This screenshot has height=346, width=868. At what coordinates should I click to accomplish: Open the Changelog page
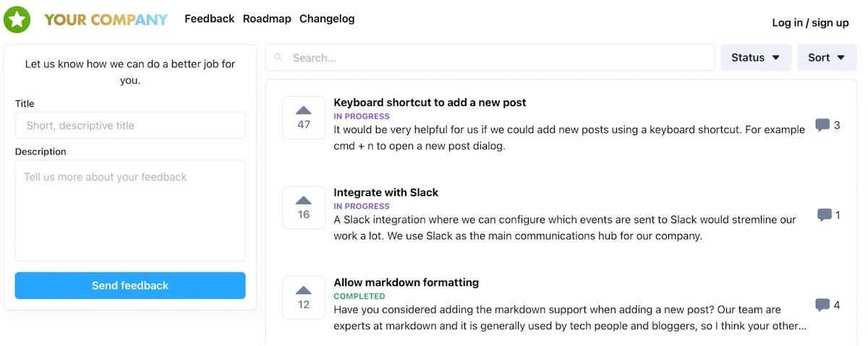[327, 19]
